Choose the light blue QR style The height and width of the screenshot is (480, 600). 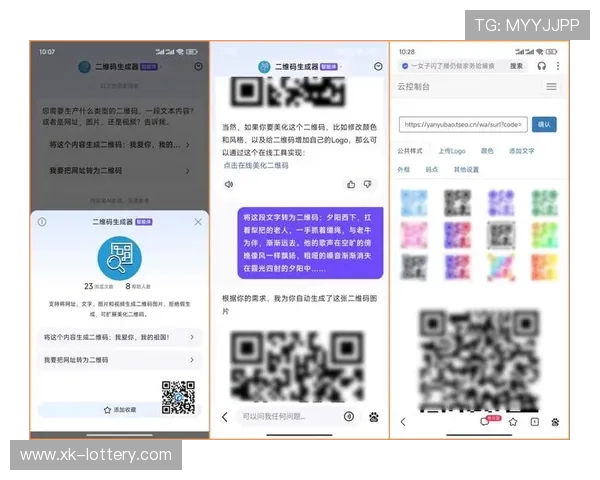click(x=414, y=203)
